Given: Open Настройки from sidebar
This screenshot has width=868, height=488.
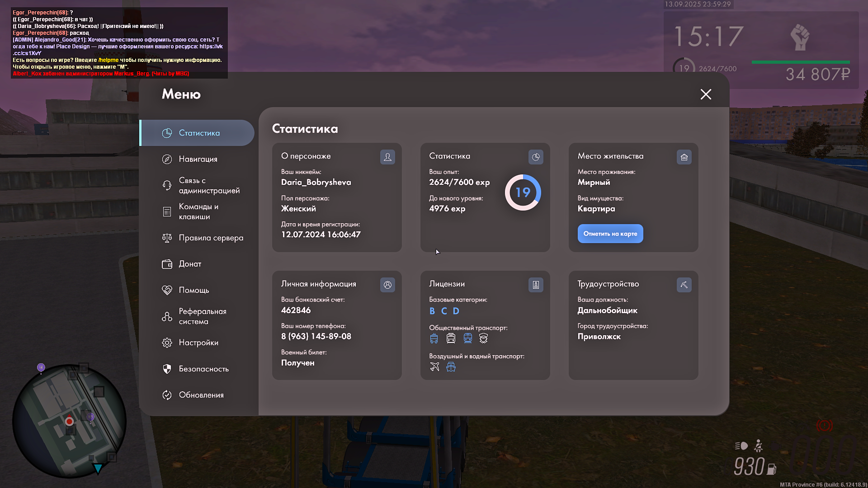Looking at the screenshot, I should (198, 343).
